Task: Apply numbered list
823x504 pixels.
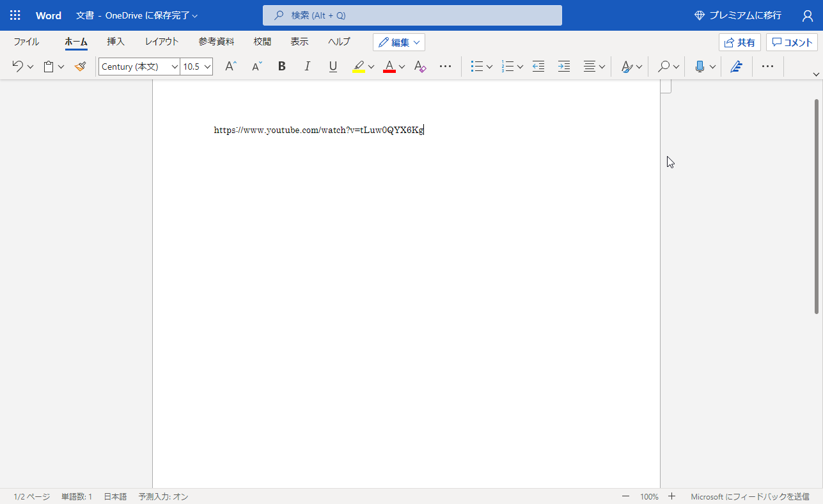Action: (508, 66)
